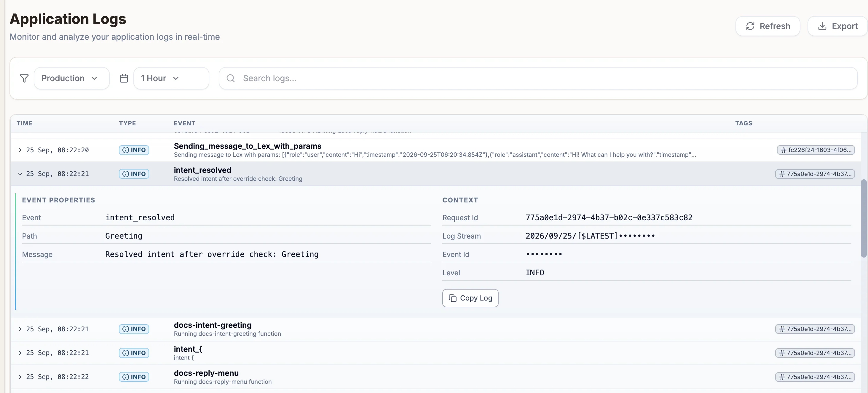Click the Level value INFO in Context
868x393 pixels.
[x=535, y=273]
